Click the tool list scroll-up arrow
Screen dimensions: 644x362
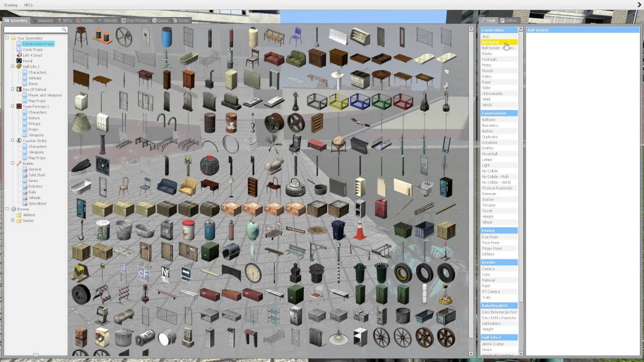point(521,29)
